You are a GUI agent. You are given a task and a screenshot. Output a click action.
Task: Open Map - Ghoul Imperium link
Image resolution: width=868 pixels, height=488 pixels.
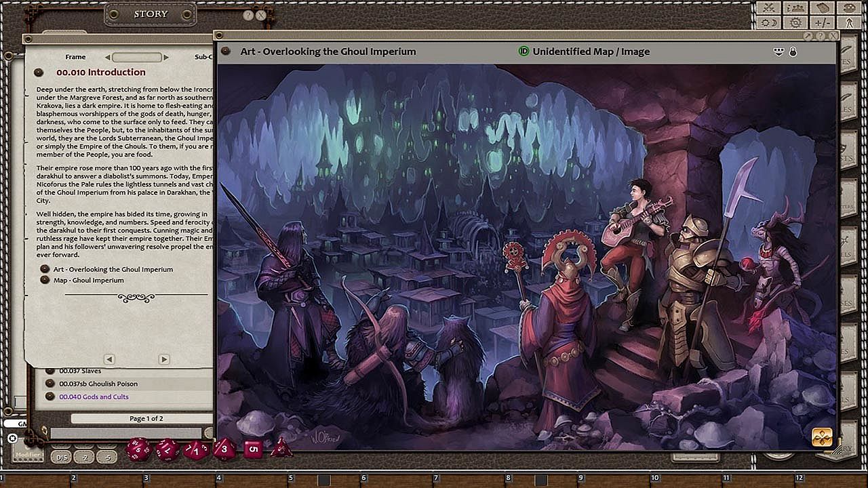click(88, 280)
